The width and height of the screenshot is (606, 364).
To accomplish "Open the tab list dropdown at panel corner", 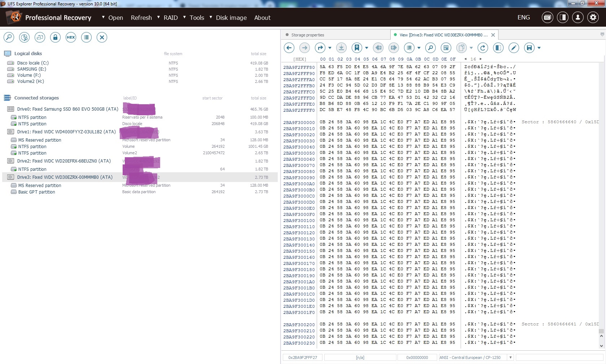I will (x=602, y=35).
